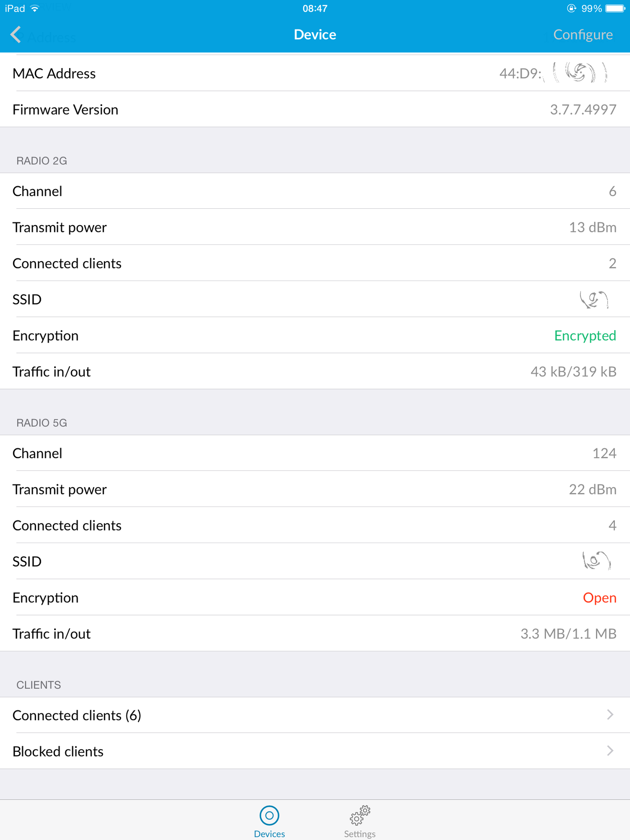Tap the green Encrypted status text

coord(585,336)
